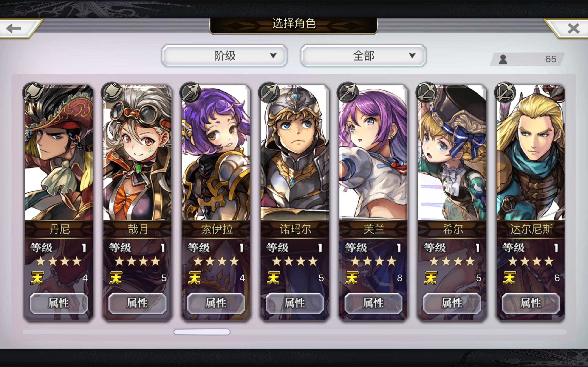
Task: Select the 希尔 character portrait
Action: pyautogui.click(x=452, y=153)
